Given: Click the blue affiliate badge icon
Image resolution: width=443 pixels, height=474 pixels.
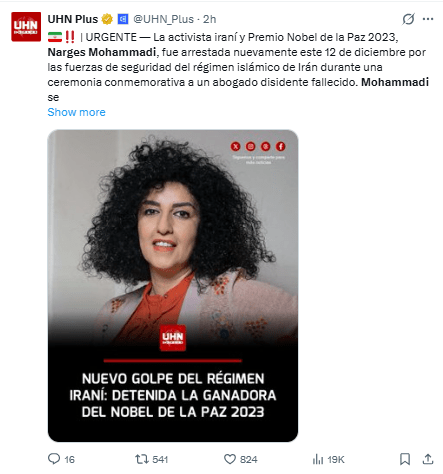Looking at the screenshot, I should coord(123,19).
